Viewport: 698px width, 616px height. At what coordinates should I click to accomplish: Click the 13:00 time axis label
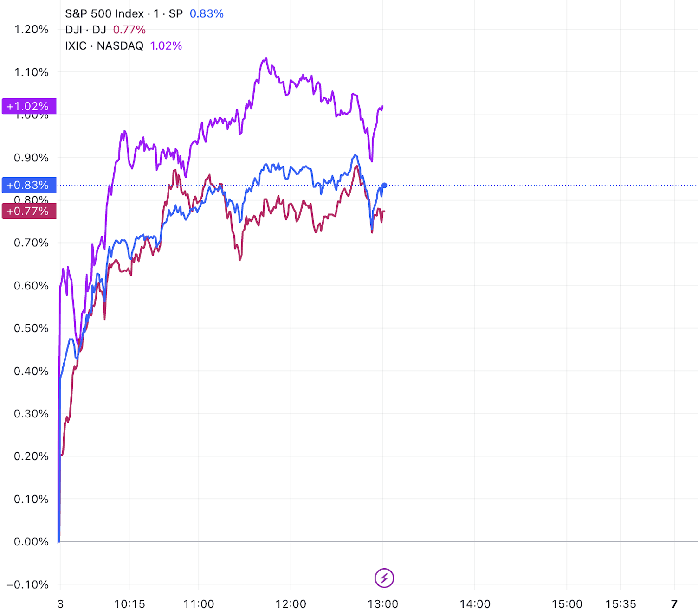coord(383,604)
